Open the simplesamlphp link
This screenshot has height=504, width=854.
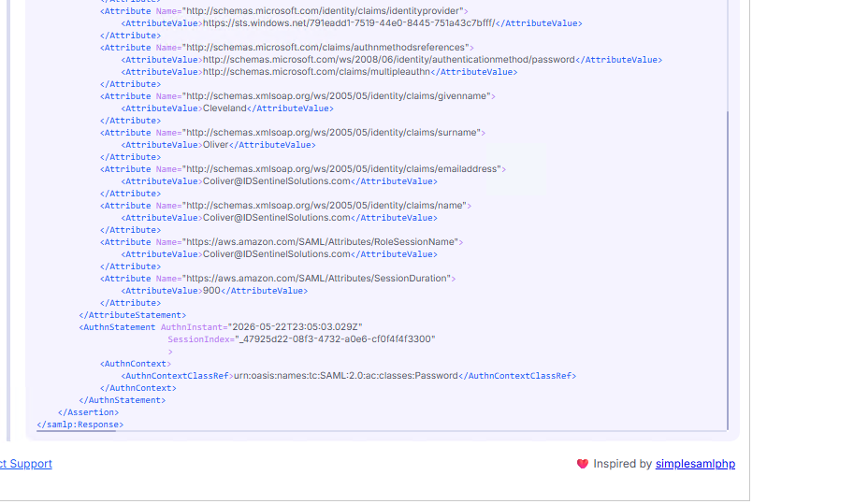coord(695,464)
